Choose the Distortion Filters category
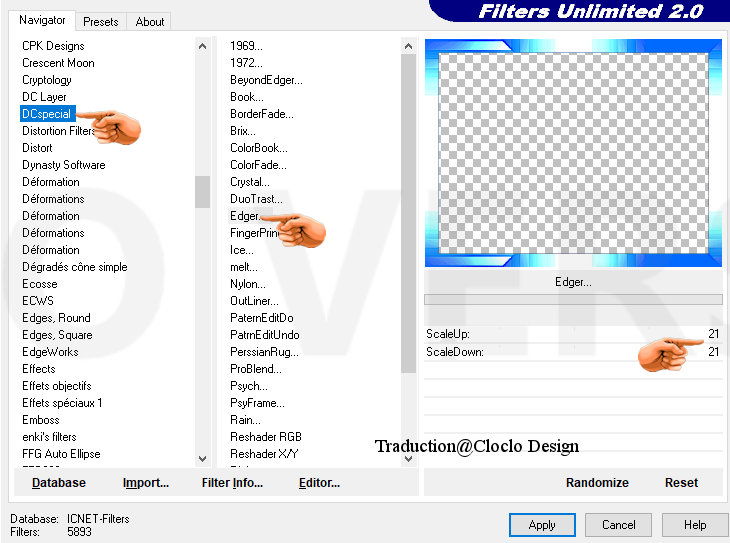The image size is (730, 543). point(58,131)
